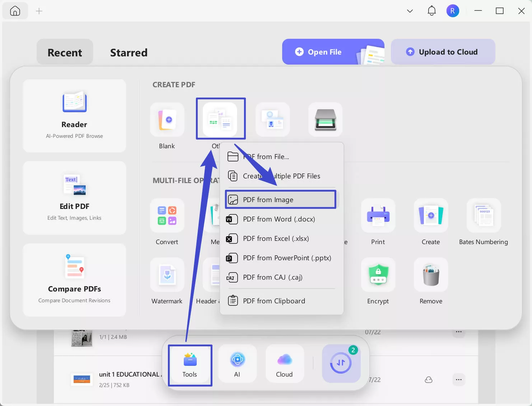This screenshot has width=532, height=406.
Task: Select PDF from CAJ (.caj)
Action: coord(281,277)
